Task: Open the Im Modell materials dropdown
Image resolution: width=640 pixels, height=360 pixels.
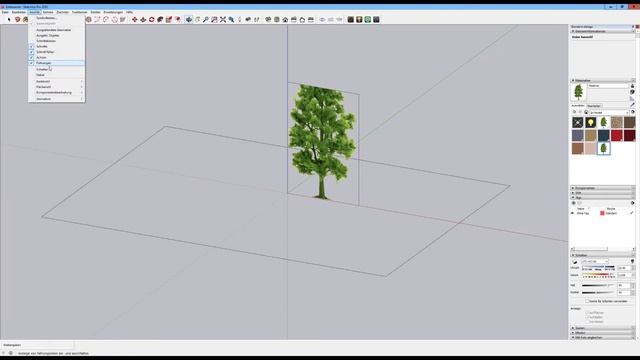Action: tap(609, 112)
